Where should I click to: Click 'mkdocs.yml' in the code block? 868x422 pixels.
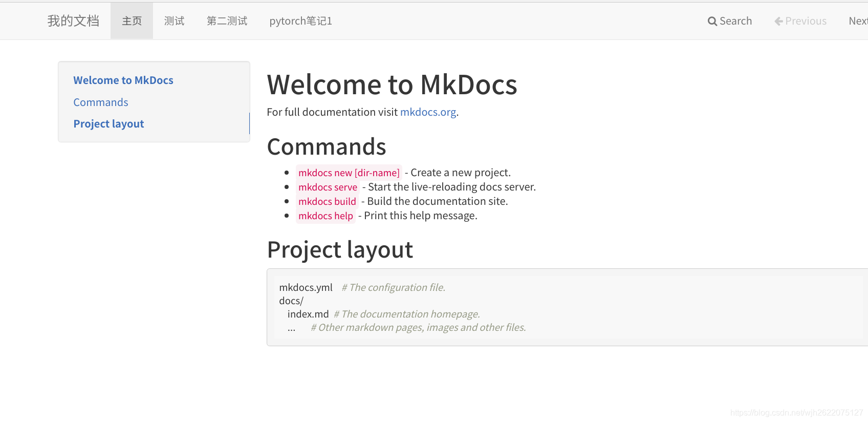point(306,288)
